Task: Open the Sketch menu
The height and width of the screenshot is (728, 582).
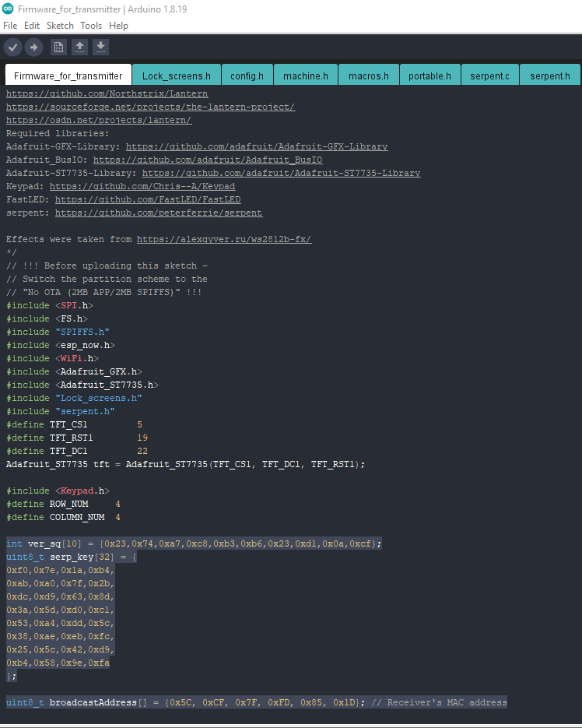Action: pyautogui.click(x=60, y=26)
